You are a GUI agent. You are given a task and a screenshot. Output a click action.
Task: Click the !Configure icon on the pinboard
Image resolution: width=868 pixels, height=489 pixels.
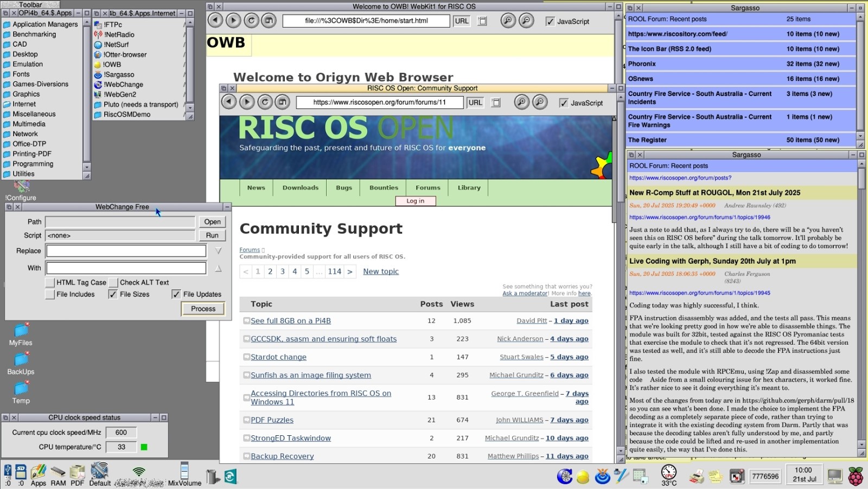pyautogui.click(x=21, y=190)
